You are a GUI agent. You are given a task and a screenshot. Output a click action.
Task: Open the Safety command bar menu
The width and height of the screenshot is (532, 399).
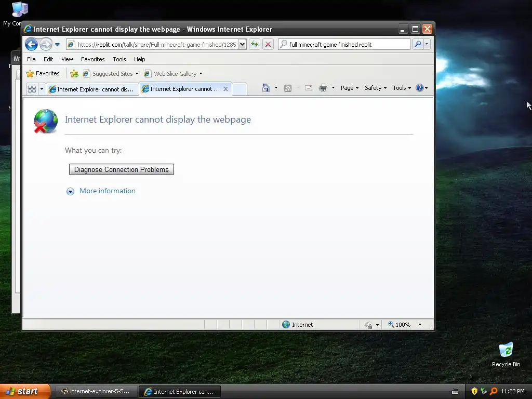coord(375,88)
